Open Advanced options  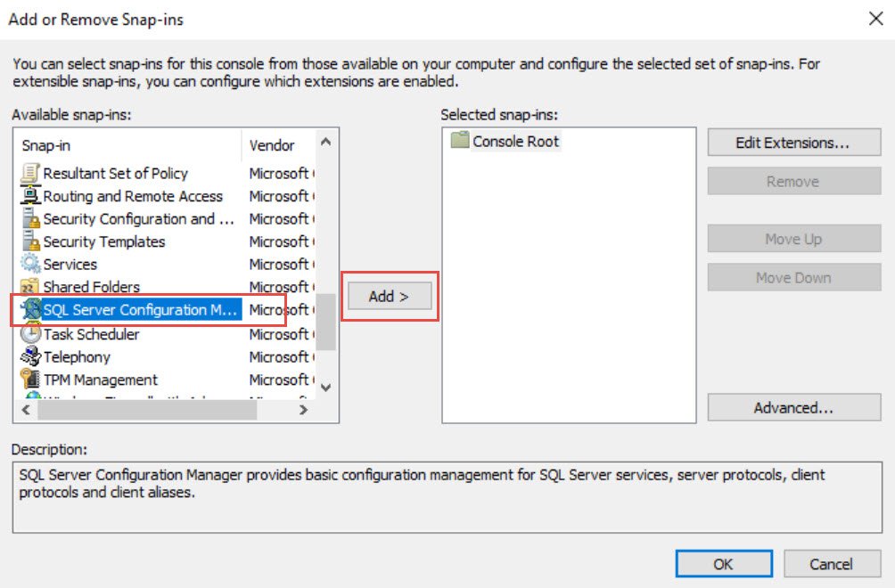(x=794, y=407)
